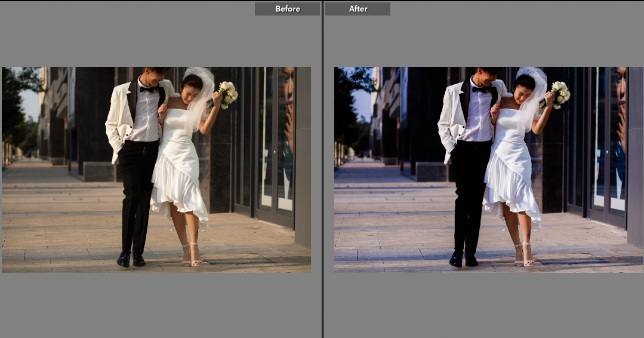Click the groom's white jacket in After photo
The image size is (644, 338).
[451, 119]
